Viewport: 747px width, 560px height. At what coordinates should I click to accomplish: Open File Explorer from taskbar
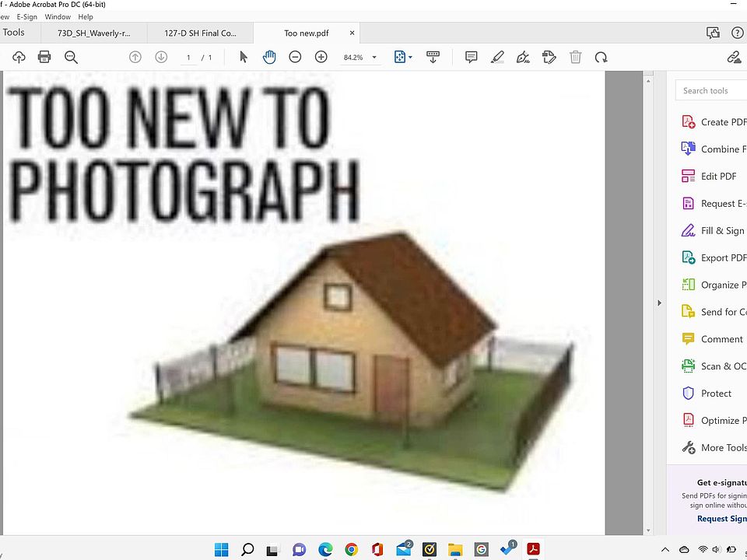coord(455,550)
